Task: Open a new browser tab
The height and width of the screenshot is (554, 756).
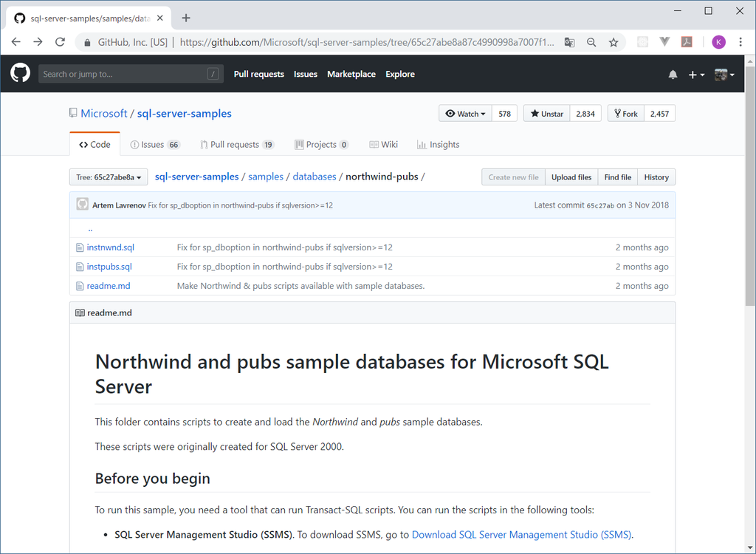Action: tap(186, 18)
